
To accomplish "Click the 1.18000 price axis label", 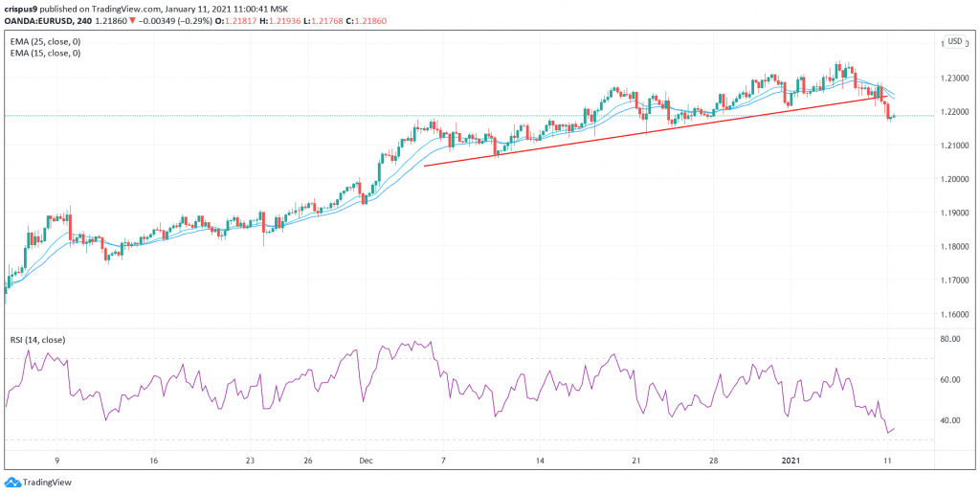I will pos(956,247).
